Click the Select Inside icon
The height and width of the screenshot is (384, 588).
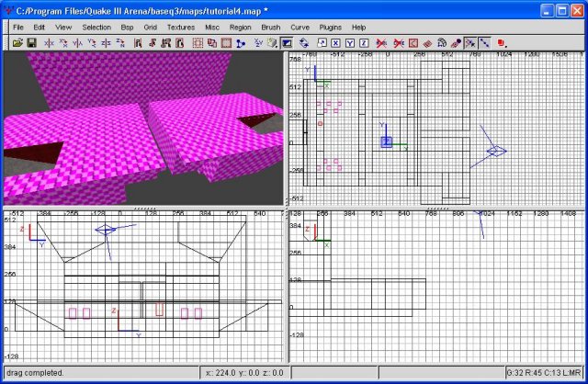[x=180, y=43]
